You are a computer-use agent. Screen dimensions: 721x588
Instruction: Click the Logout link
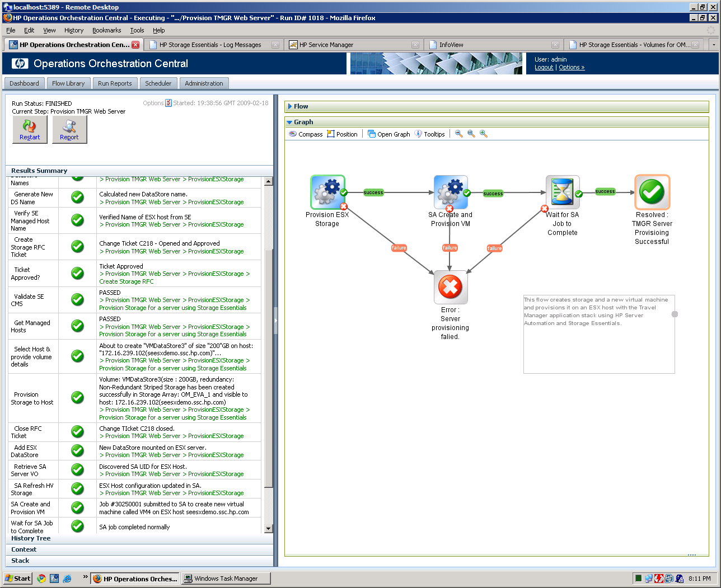coord(544,67)
